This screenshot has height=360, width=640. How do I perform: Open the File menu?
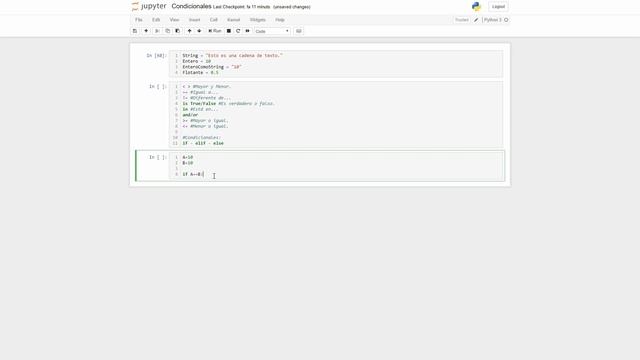pyautogui.click(x=139, y=20)
